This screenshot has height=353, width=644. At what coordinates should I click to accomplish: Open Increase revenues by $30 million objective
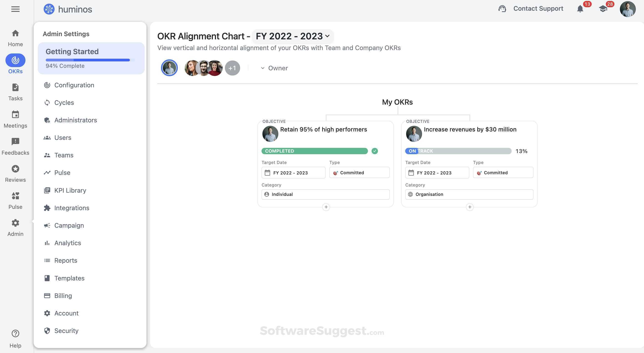point(470,129)
